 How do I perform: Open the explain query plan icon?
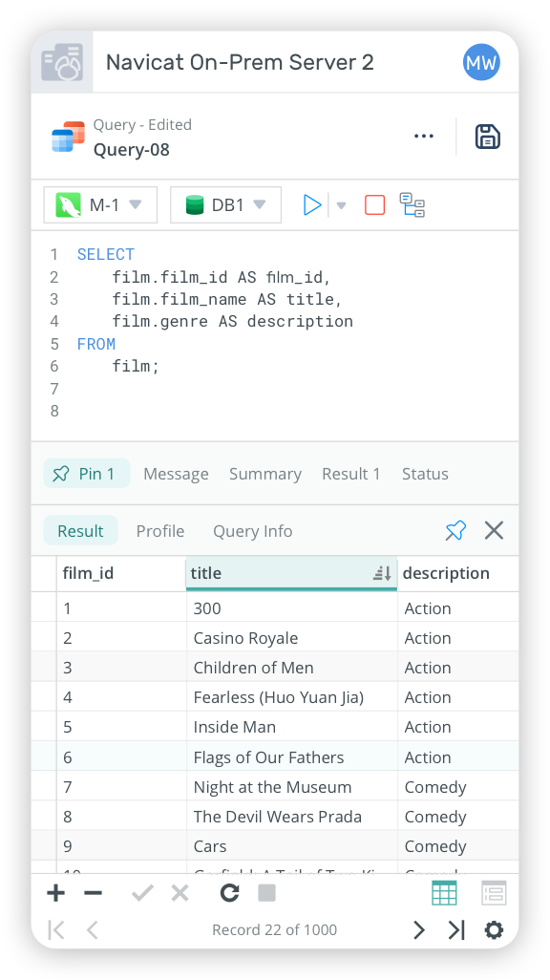pos(412,205)
